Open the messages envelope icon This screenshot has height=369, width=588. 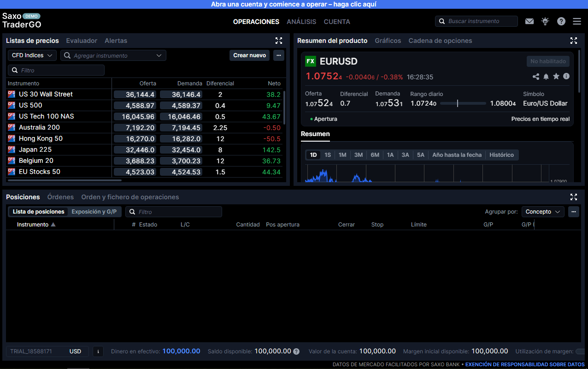pyautogui.click(x=529, y=21)
